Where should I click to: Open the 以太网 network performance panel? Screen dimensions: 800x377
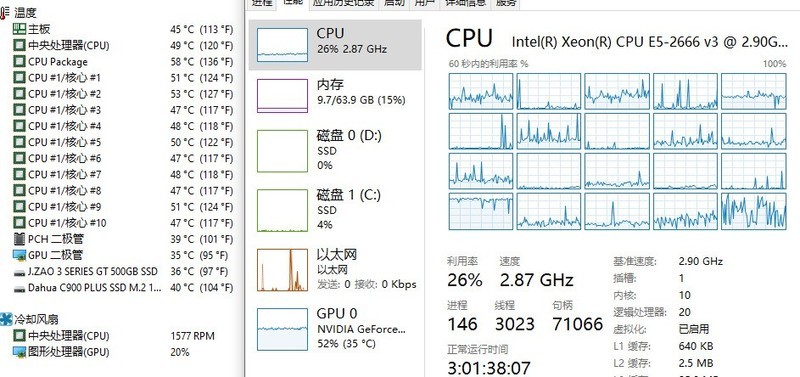pyautogui.click(x=335, y=269)
